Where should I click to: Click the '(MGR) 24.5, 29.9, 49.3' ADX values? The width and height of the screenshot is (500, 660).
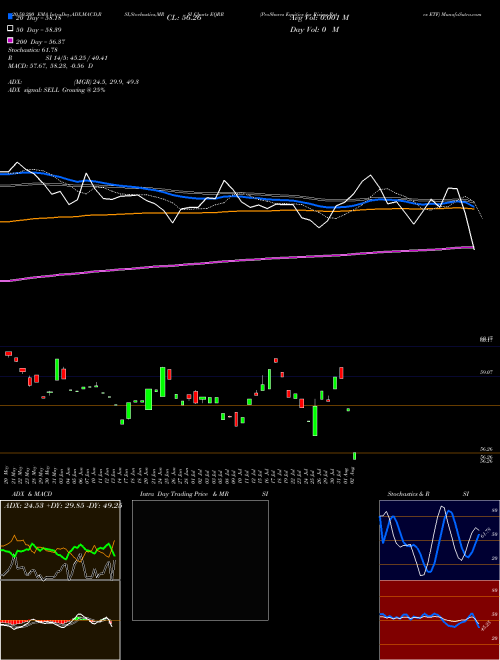(x=106, y=82)
